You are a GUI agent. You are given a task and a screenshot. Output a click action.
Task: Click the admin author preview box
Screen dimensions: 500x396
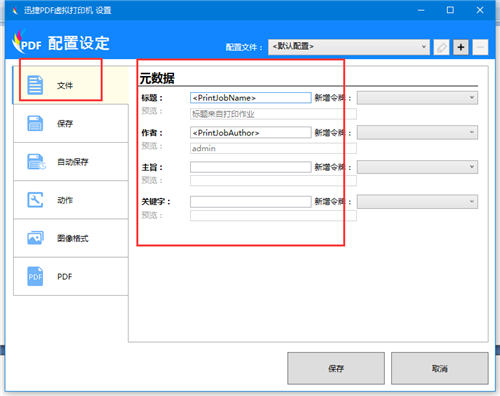[273, 148]
